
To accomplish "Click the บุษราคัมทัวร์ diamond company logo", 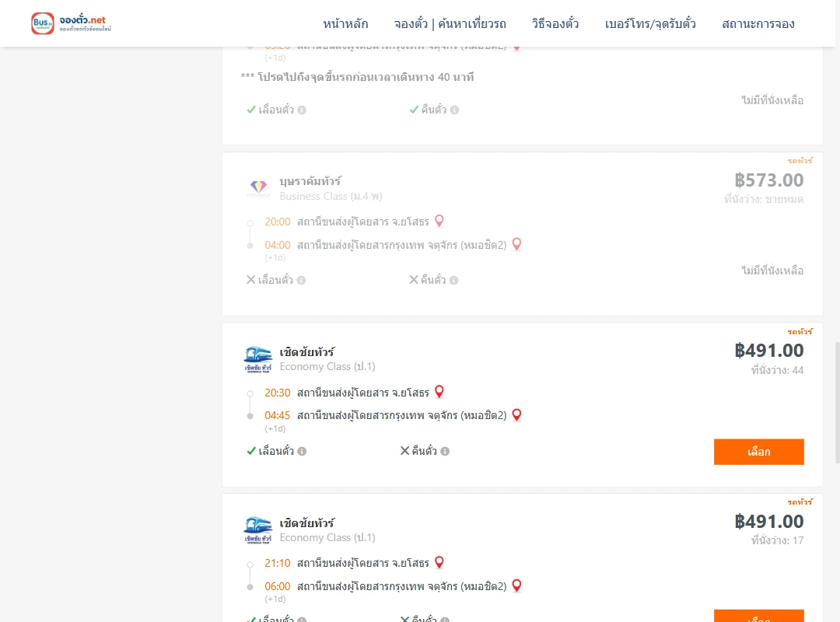I will coord(258,188).
